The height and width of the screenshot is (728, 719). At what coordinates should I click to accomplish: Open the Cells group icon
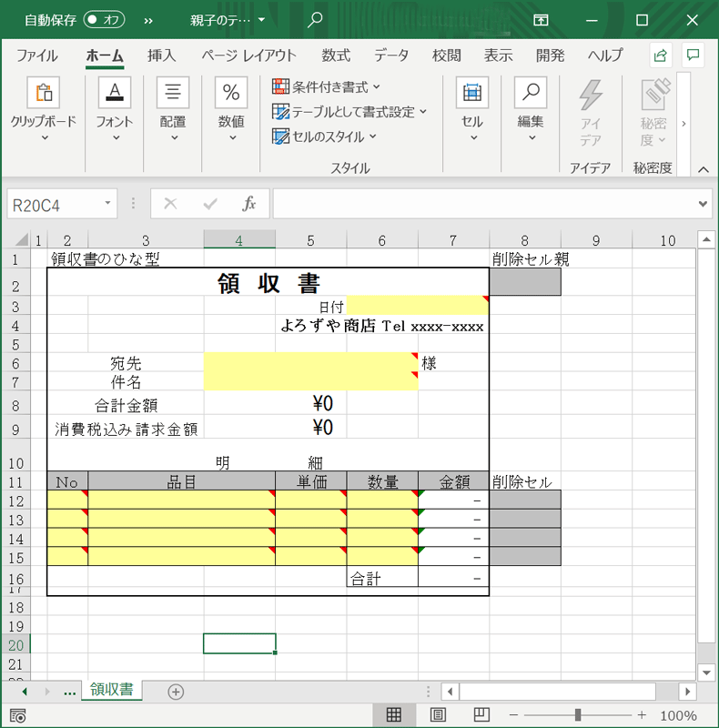point(471,93)
